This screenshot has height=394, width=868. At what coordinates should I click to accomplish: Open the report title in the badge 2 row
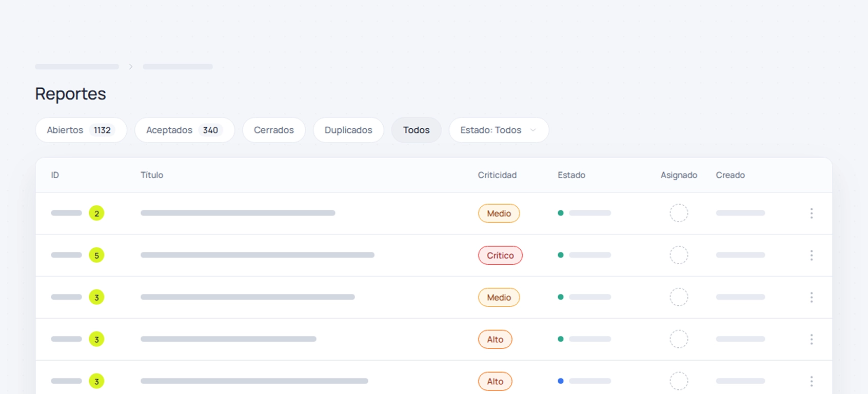pos(238,213)
